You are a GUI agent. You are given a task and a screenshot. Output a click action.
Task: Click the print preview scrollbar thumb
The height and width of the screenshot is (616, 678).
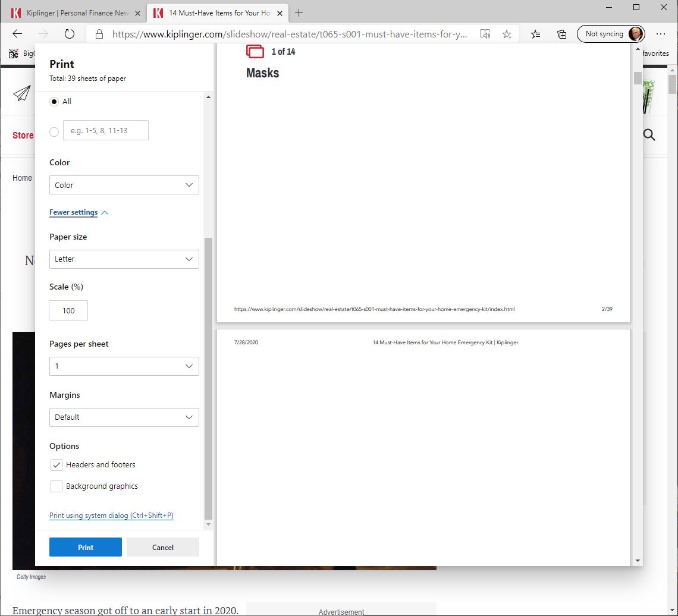click(x=638, y=78)
